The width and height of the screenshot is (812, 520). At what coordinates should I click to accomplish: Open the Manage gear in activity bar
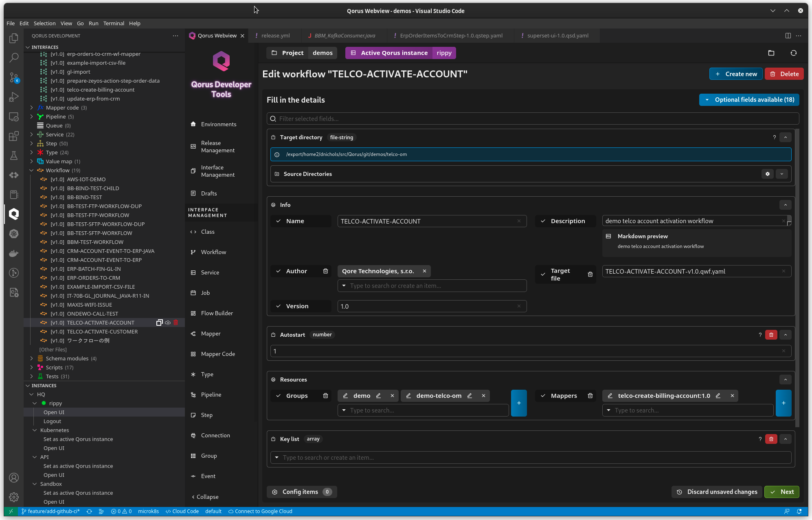click(x=14, y=497)
